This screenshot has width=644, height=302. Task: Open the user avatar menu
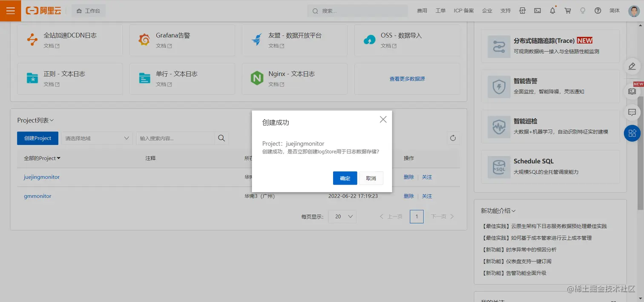[634, 11]
